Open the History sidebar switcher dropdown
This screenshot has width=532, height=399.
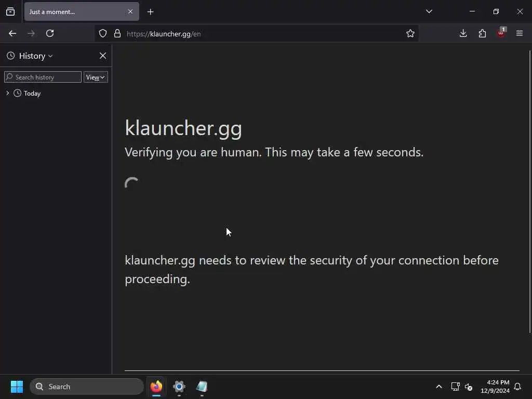30,56
